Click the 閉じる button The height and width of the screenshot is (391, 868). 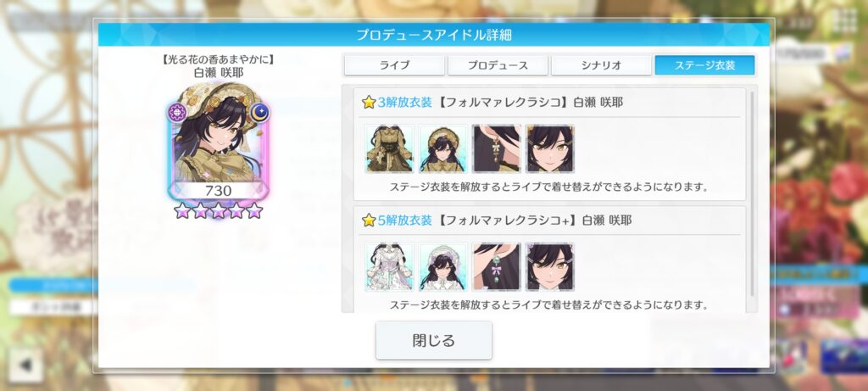433,340
